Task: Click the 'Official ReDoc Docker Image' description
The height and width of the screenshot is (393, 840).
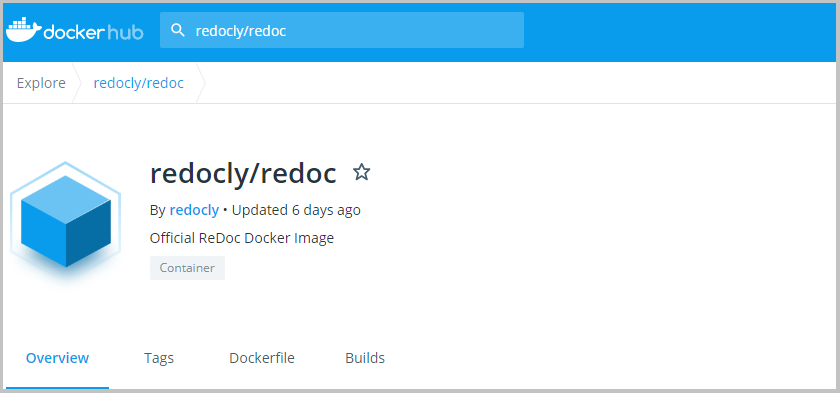Action: [242, 238]
